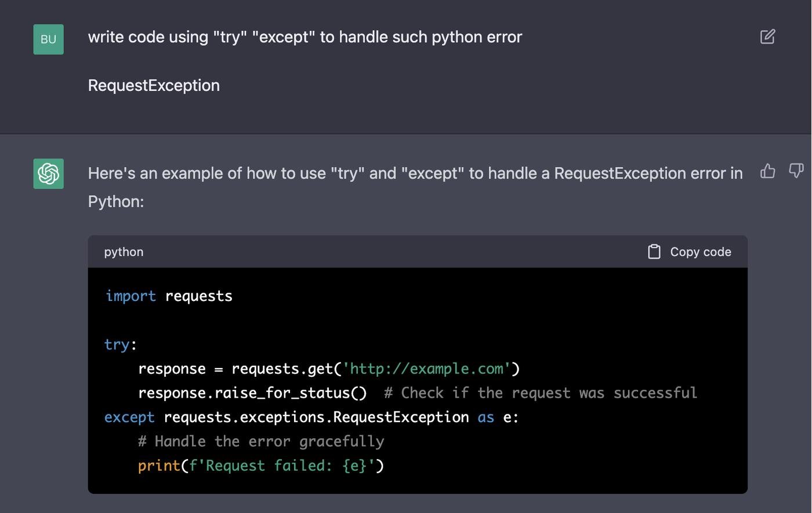This screenshot has height=513, width=812.
Task: Click the assistant's "Here's an example" reply text
Action: 415,173
